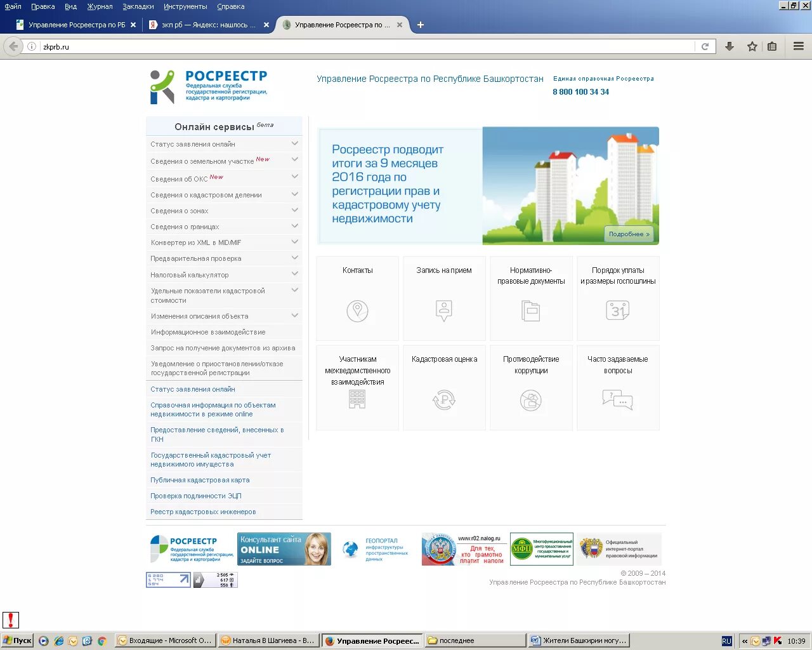Open the Закладки menu

(x=138, y=6)
